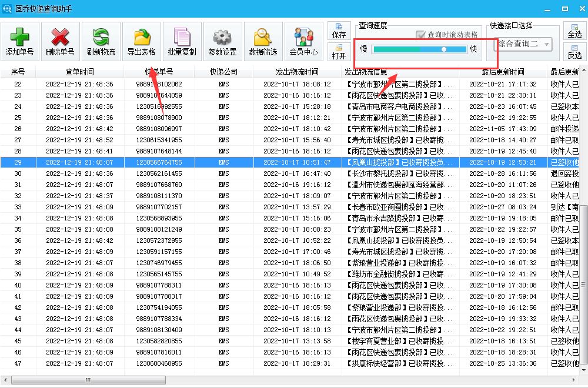This screenshot has width=588, height=388.
Task: Click the 添加单号 add tracking icon
Action: pyautogui.click(x=20, y=41)
